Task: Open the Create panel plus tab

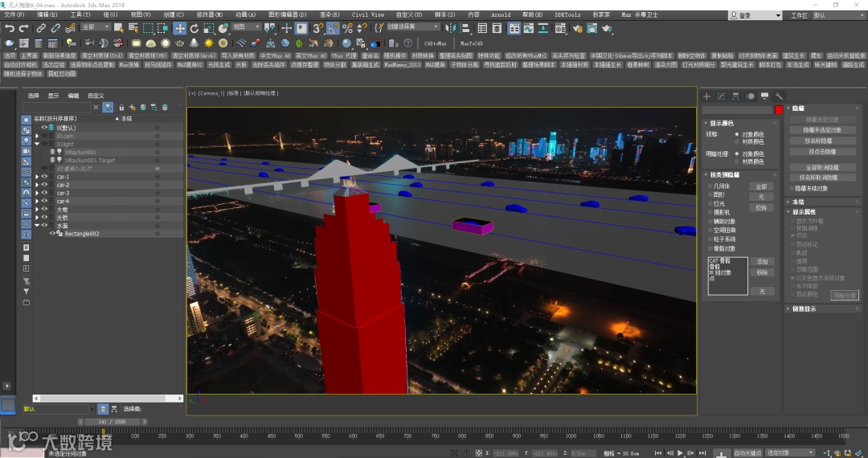Action: pyautogui.click(x=707, y=96)
